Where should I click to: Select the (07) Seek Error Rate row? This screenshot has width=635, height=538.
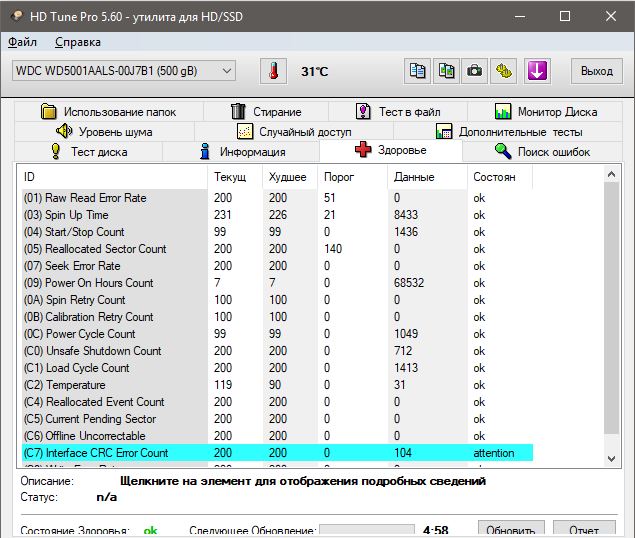[x=277, y=266]
